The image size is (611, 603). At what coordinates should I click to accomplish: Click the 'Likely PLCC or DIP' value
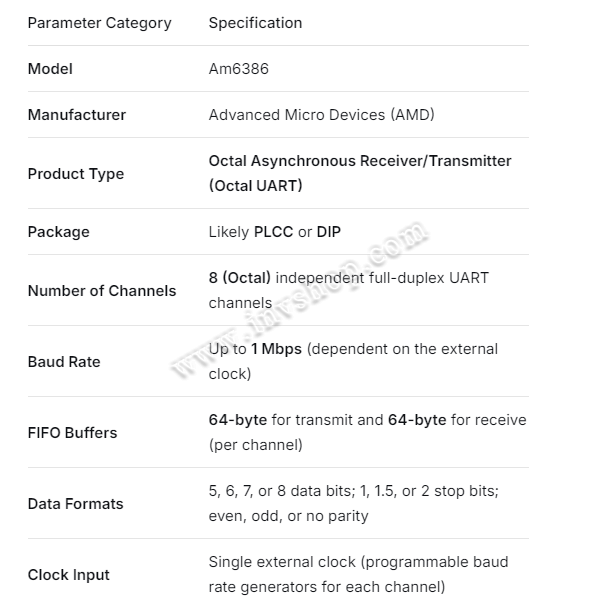click(274, 232)
